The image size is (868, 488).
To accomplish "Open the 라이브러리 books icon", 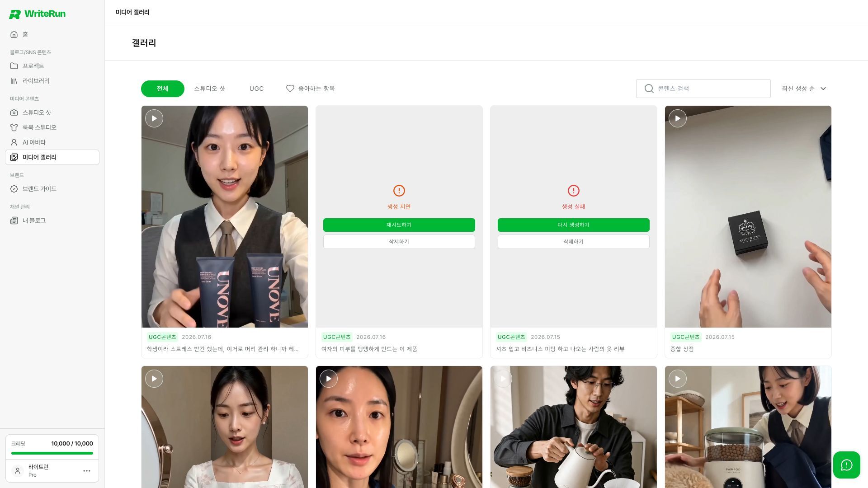I will point(14,81).
